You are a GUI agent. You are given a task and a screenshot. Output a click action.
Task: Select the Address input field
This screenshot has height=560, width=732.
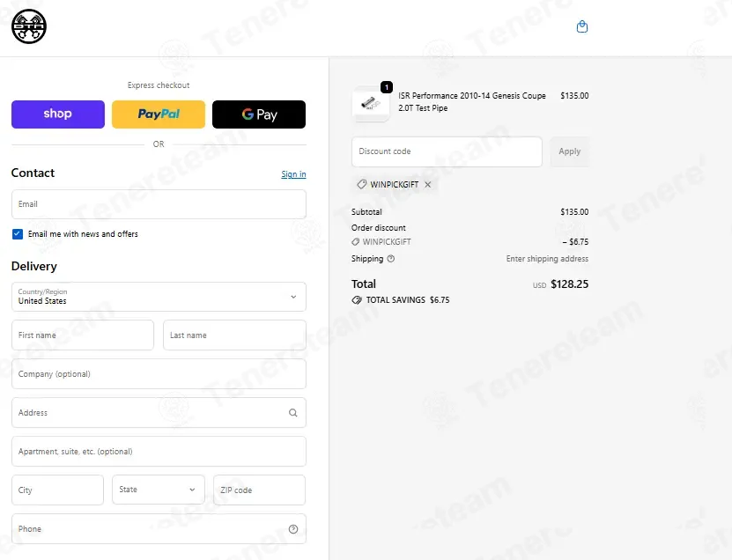click(159, 413)
